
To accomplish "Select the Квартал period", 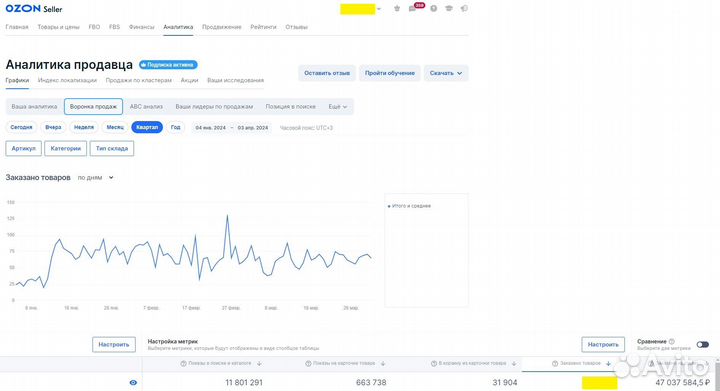I will (x=147, y=127).
